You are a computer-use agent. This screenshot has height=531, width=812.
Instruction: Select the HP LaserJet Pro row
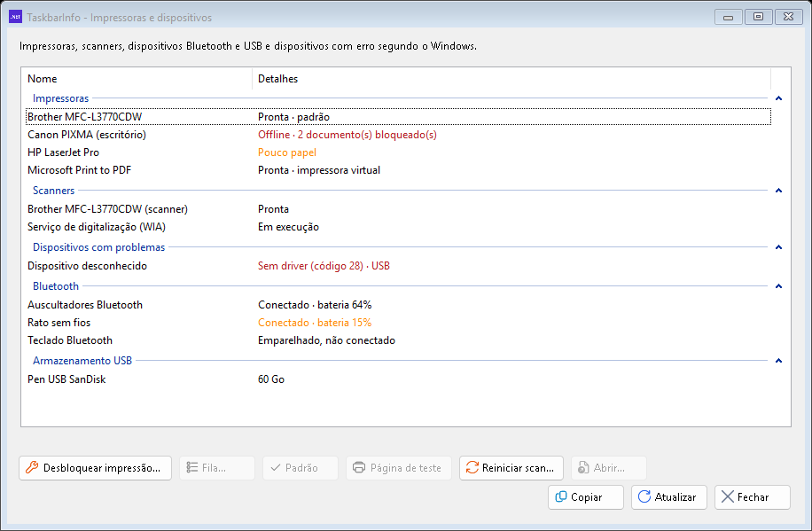pos(398,152)
